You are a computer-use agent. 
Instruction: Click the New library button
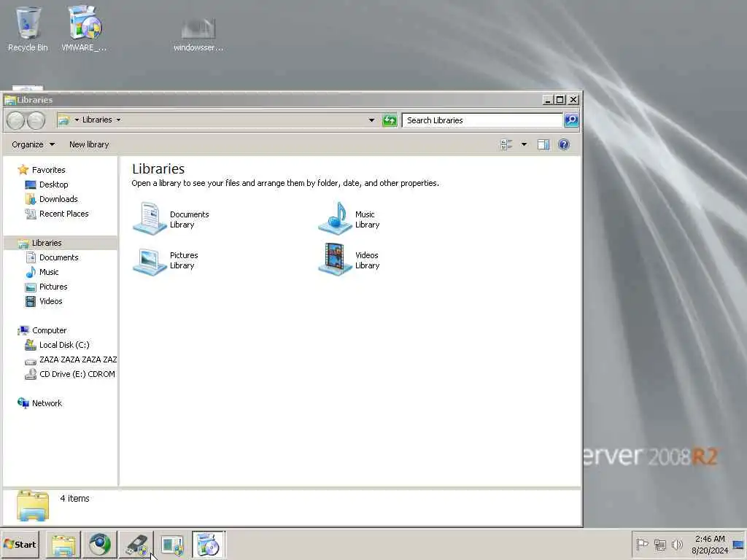(x=89, y=144)
